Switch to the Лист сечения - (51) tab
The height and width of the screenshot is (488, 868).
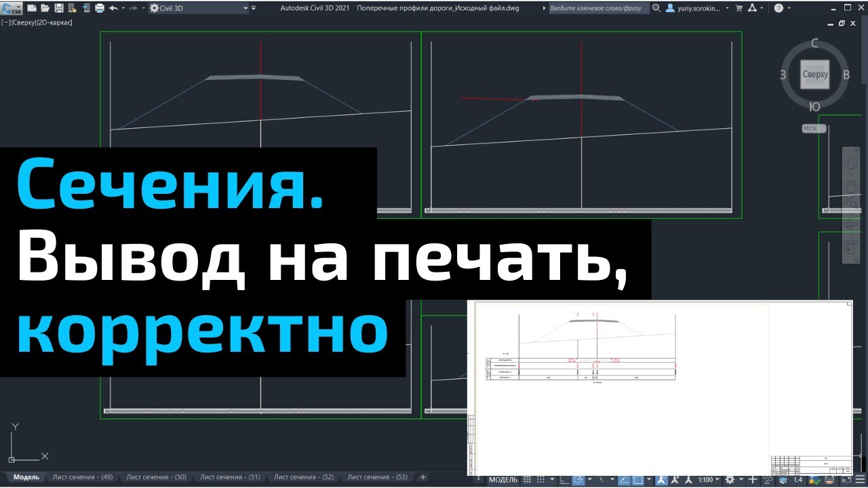(230, 477)
